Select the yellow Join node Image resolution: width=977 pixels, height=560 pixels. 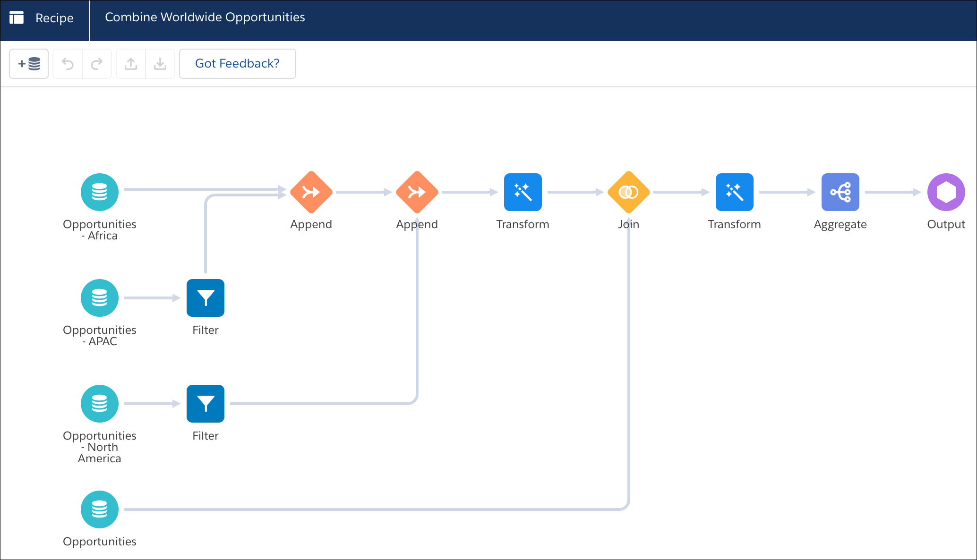(x=629, y=192)
